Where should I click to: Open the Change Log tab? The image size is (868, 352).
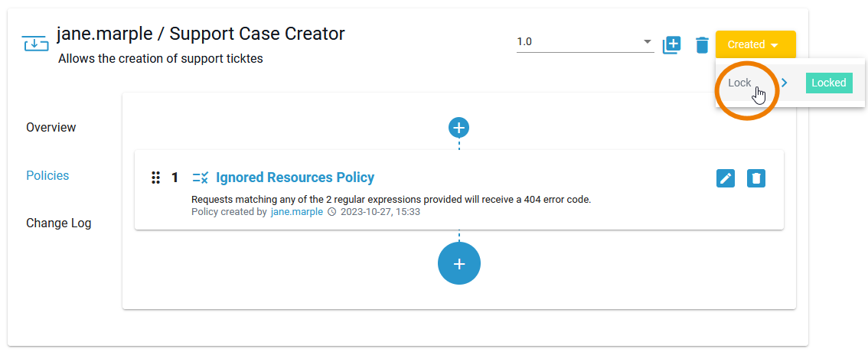click(x=58, y=223)
